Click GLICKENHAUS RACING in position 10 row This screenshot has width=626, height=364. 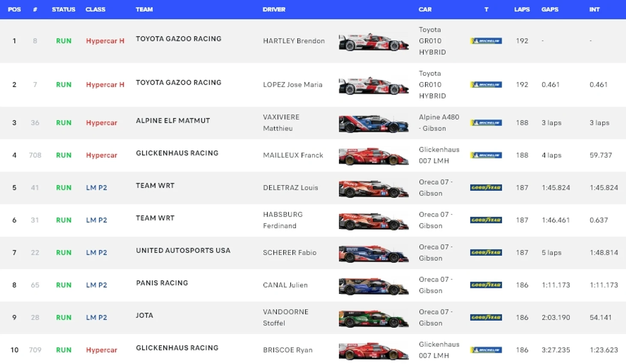(177, 348)
